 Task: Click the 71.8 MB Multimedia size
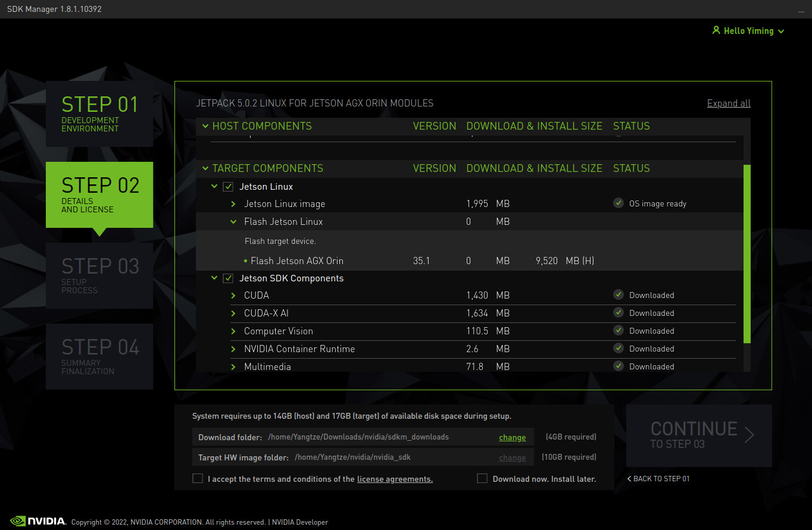[x=488, y=366]
